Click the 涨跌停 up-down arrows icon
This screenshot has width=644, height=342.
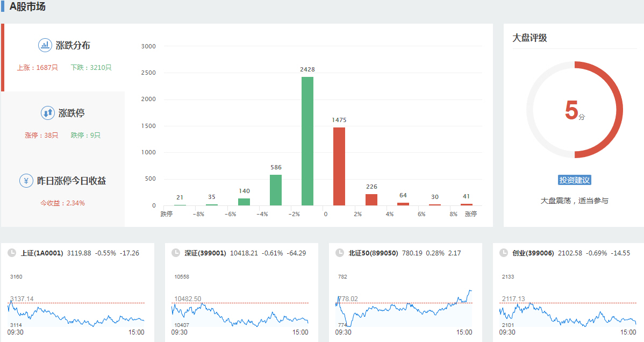(47, 113)
